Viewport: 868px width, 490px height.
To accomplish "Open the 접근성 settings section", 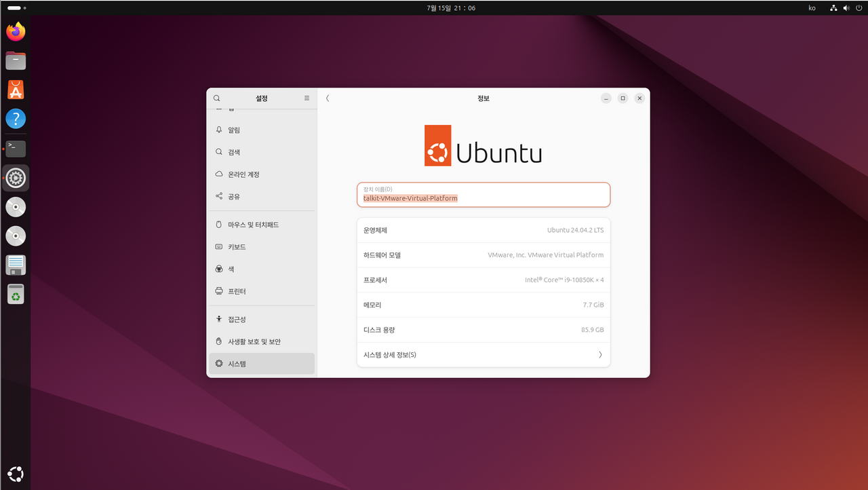I will pyautogui.click(x=262, y=319).
